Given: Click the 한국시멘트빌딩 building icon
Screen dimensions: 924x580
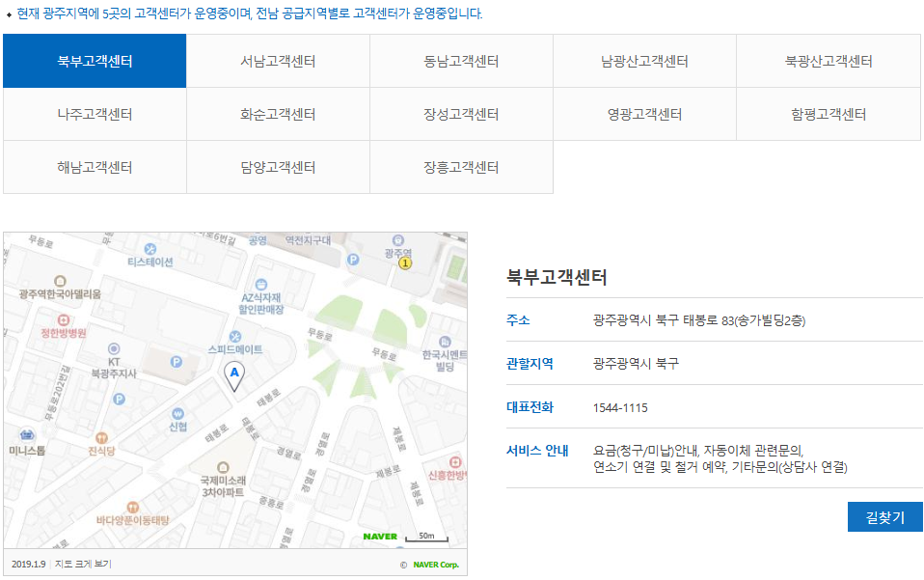Looking at the screenshot, I should (x=443, y=341).
